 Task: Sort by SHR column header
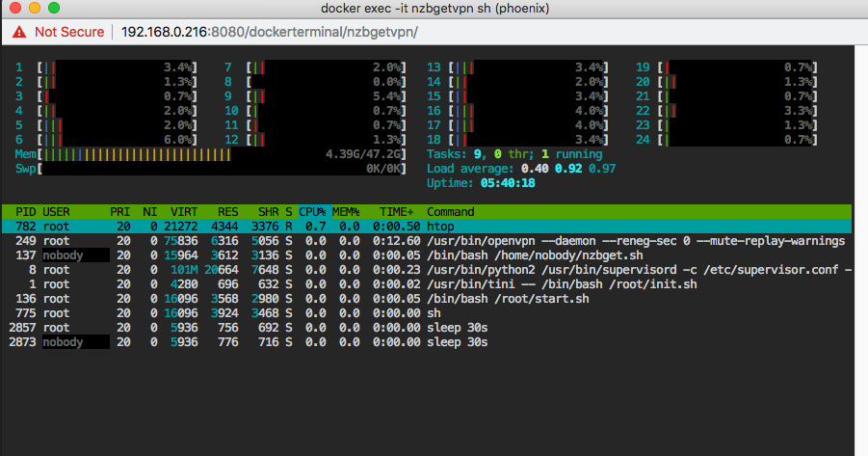(268, 212)
